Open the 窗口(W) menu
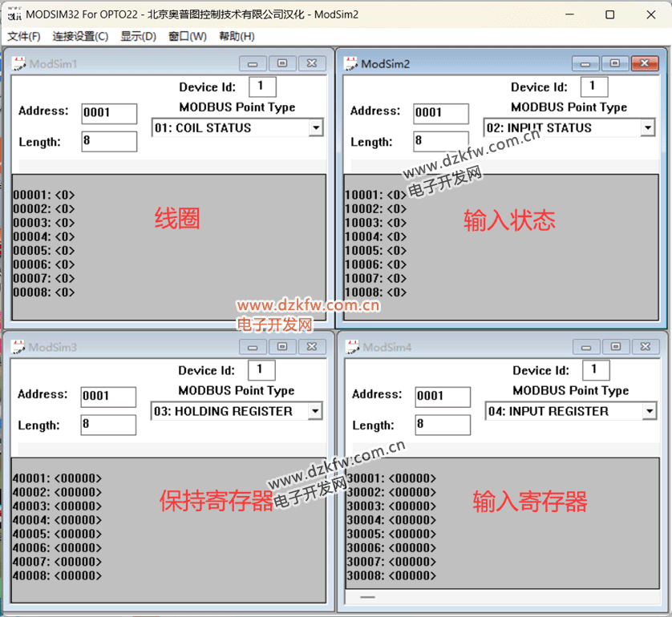Viewport: 672px width, 617px height. [188, 36]
